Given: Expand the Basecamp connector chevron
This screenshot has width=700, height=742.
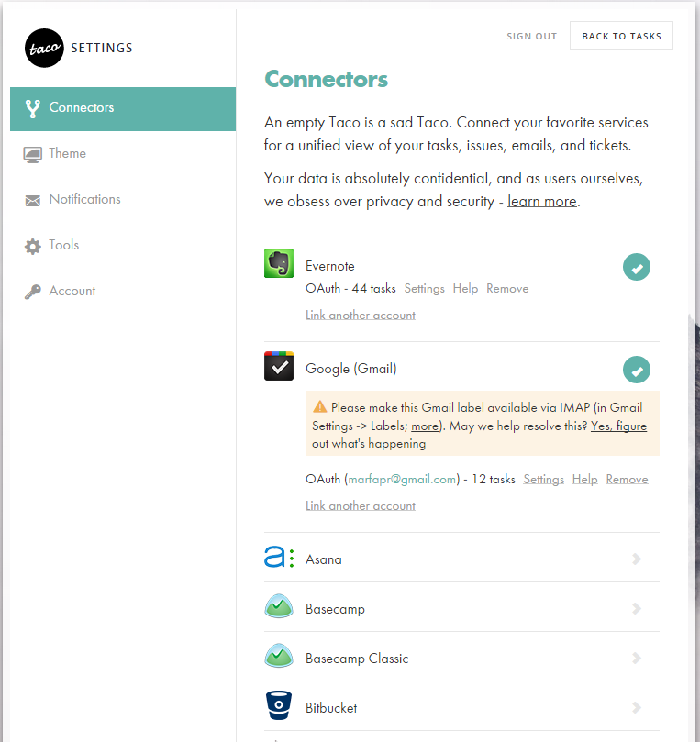Looking at the screenshot, I should click(x=637, y=608).
